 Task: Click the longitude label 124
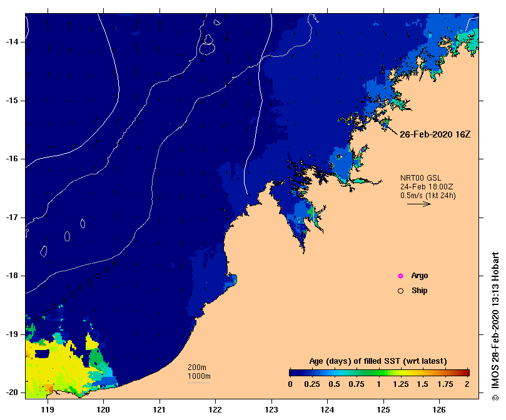point(328,410)
